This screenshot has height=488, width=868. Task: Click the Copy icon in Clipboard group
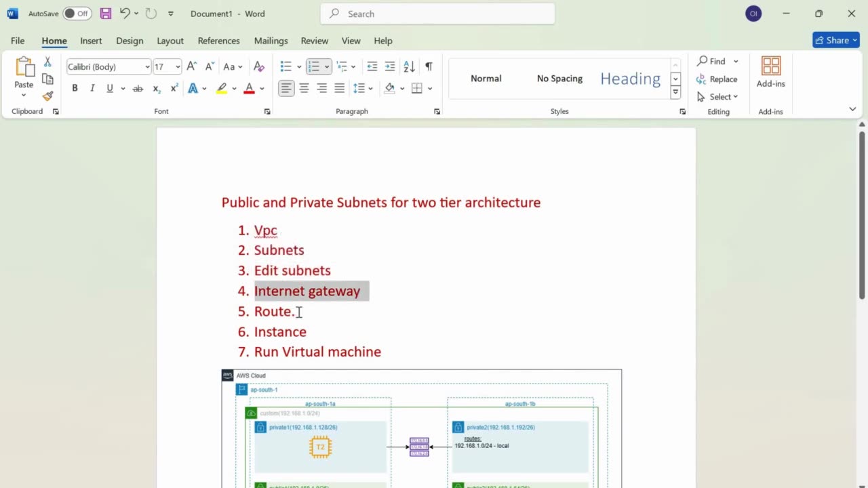click(x=47, y=79)
